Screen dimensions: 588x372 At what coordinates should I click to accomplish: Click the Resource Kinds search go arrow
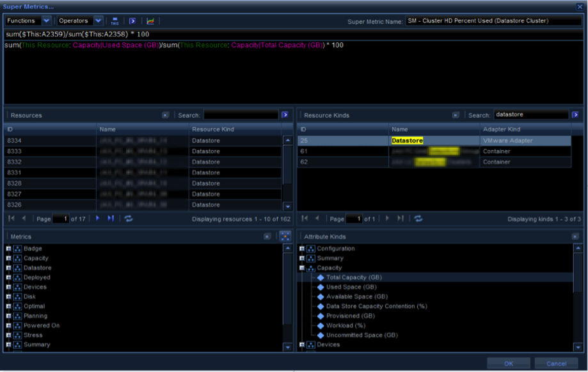(x=575, y=115)
